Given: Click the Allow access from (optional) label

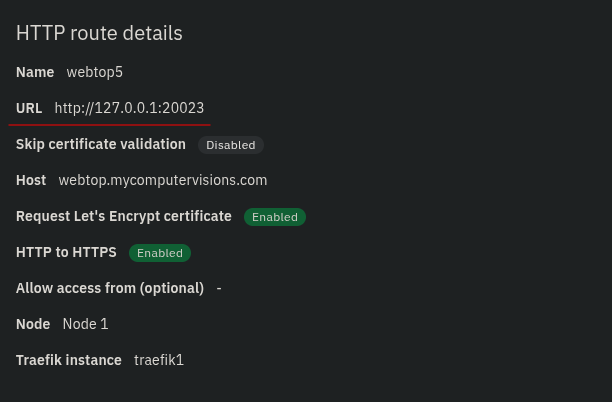Looking at the screenshot, I should click(110, 288).
